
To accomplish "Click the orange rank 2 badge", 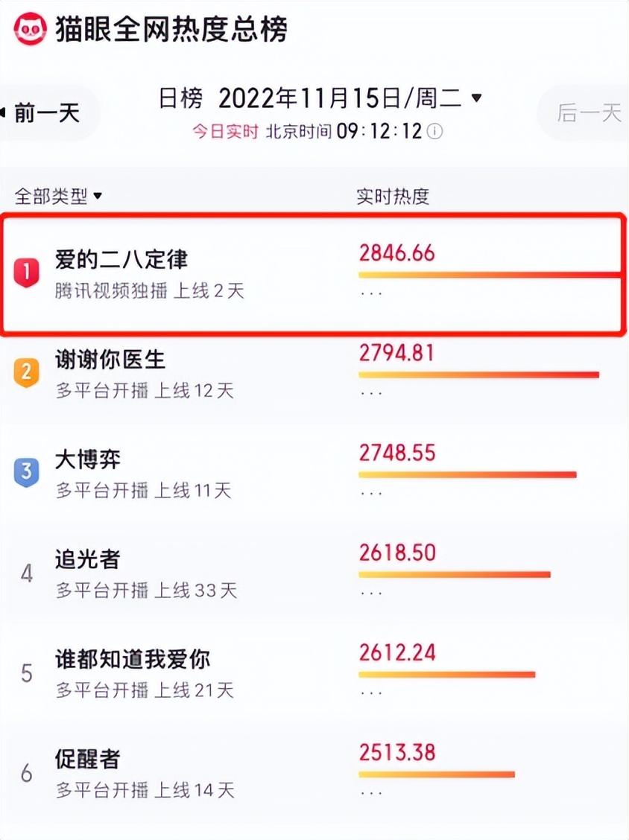I will coord(26,372).
